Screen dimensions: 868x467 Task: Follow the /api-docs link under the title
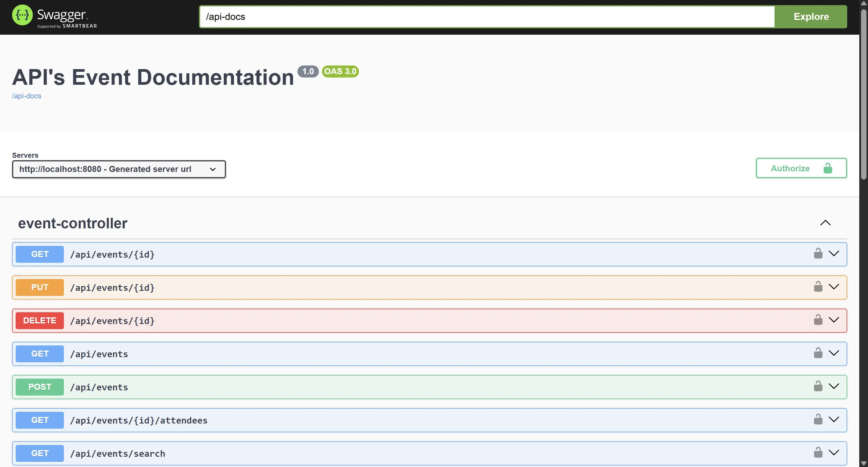click(27, 96)
